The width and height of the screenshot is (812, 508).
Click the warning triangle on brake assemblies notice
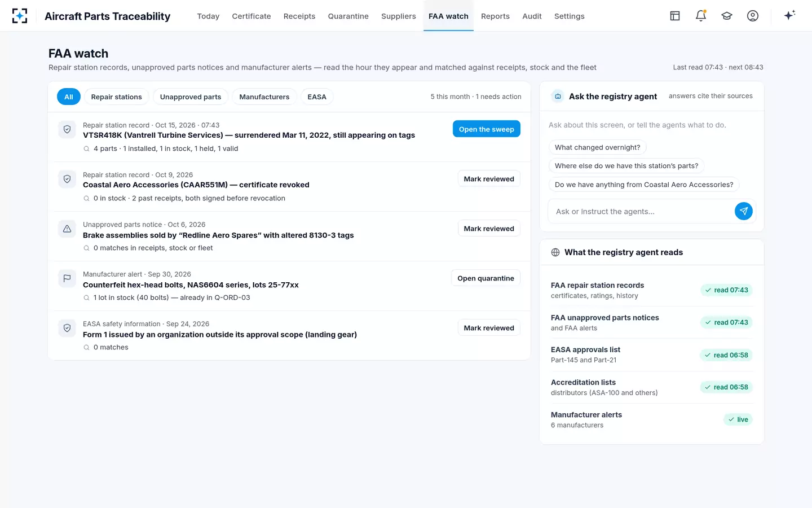click(x=67, y=229)
